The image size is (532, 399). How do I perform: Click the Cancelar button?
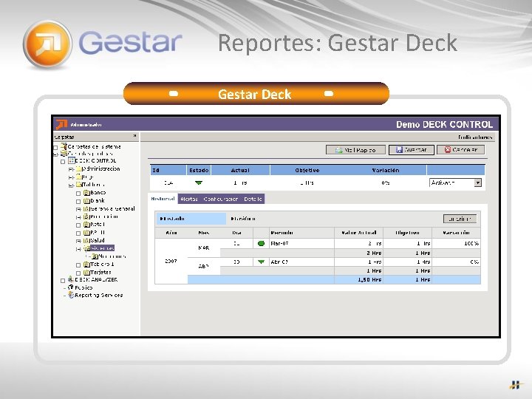point(461,149)
